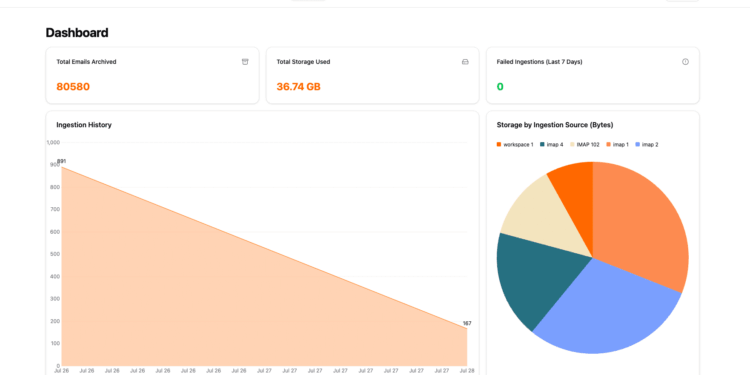Toggle the imap 4 legend entry
This screenshot has width=750, height=375.
click(x=551, y=144)
